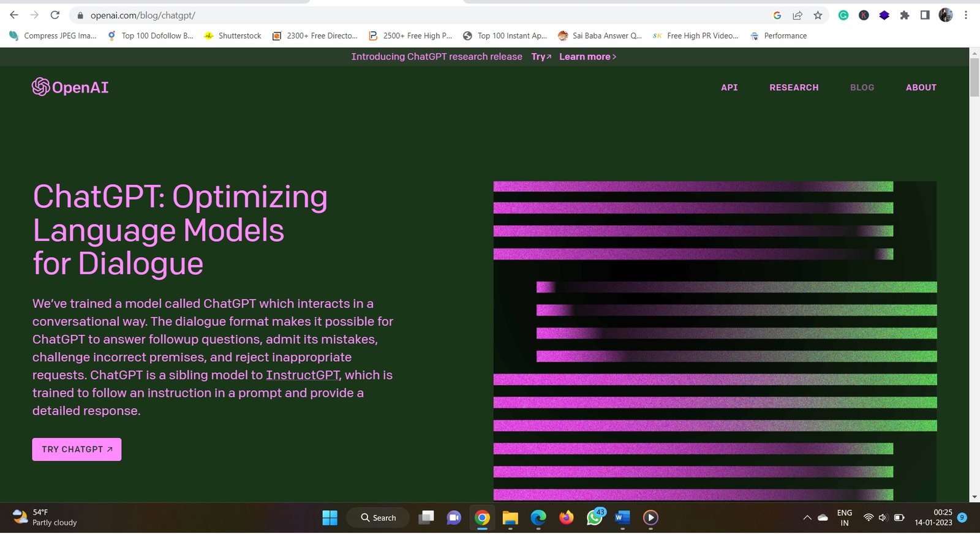
Task: Open the API navigation menu item
Action: [x=729, y=88]
